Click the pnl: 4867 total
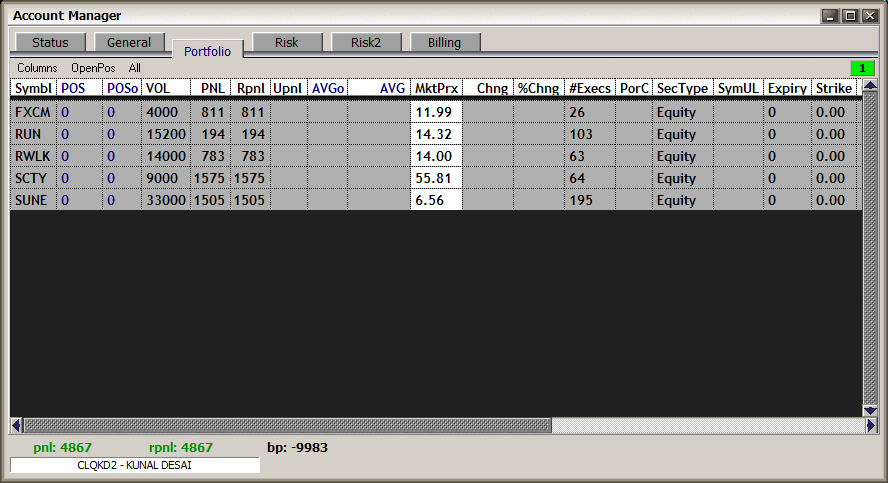This screenshot has height=483, width=888. (x=62, y=448)
